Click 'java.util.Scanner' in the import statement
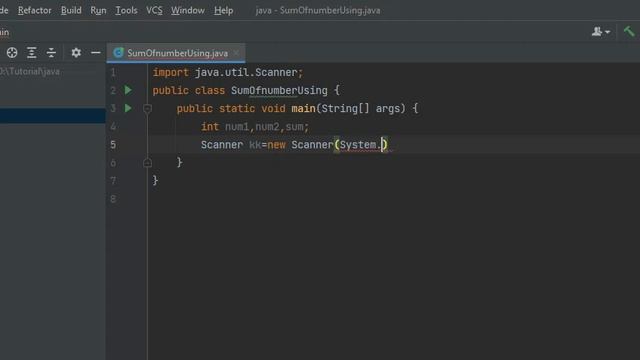Screen dimensions: 640x360 pyautogui.click(x=246, y=73)
